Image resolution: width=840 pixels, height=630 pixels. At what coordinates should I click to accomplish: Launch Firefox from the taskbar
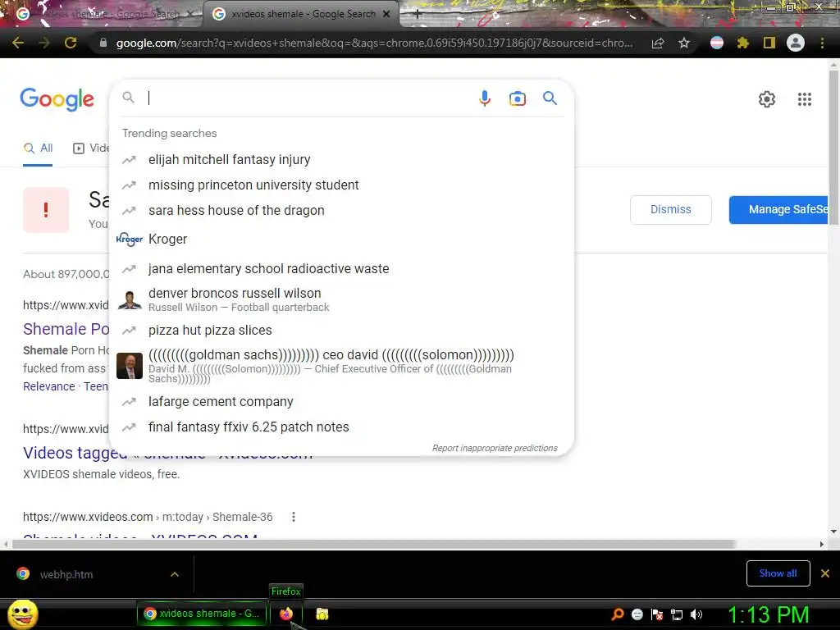[286, 614]
